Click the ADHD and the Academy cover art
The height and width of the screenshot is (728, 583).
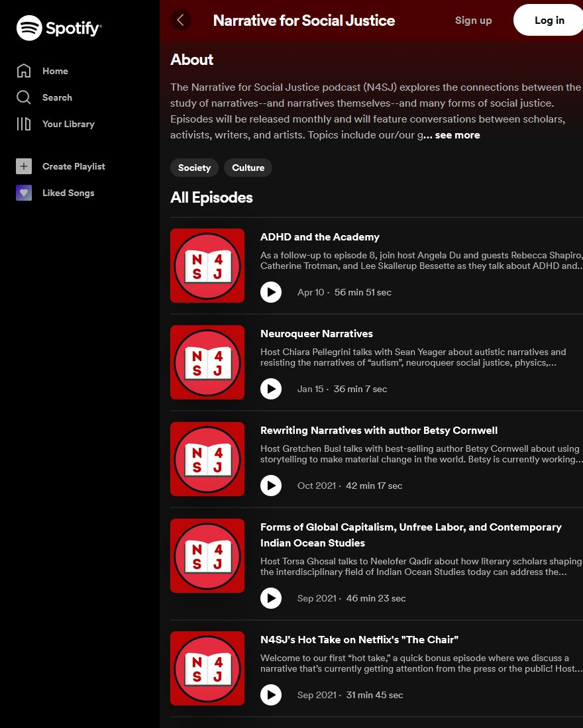pos(207,266)
